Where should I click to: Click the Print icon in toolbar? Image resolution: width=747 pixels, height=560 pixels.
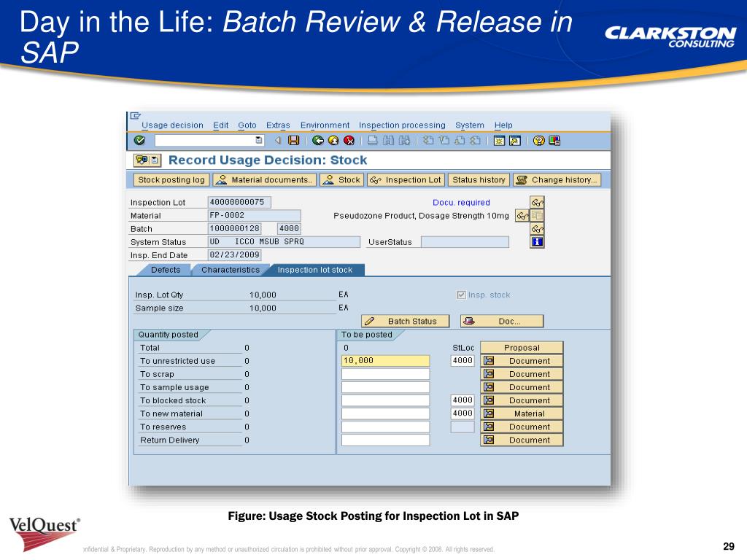click(373, 141)
